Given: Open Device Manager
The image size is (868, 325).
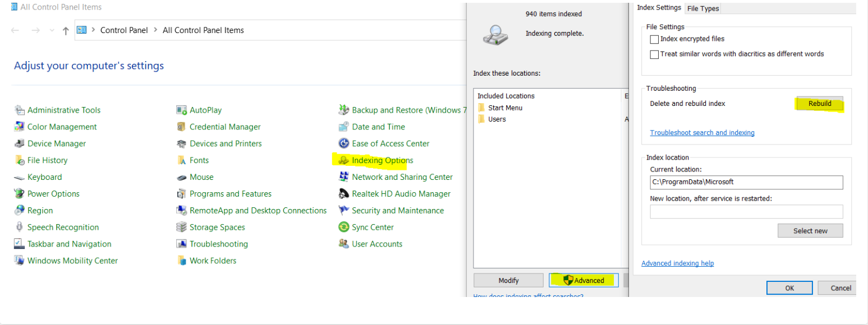Looking at the screenshot, I should coord(55,143).
